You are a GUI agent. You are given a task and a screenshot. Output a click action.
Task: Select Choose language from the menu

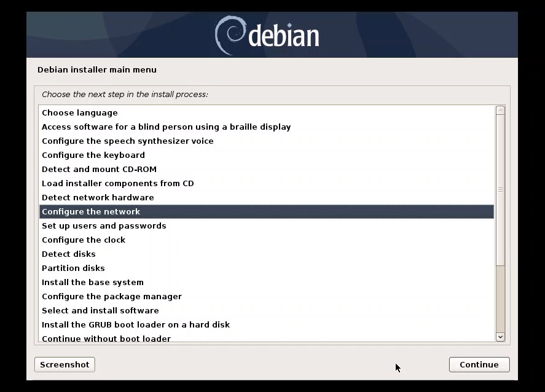(79, 112)
